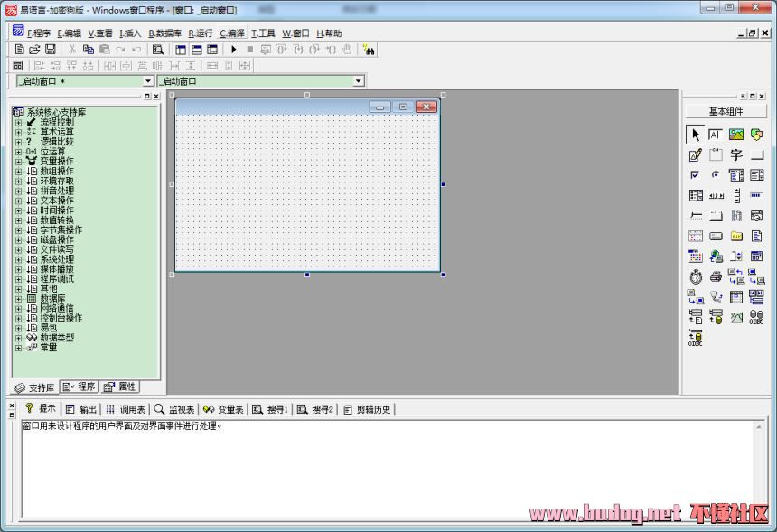This screenshot has height=532, width=777.
Task: Expand the 文本操作 tree node
Action: pos(18,201)
